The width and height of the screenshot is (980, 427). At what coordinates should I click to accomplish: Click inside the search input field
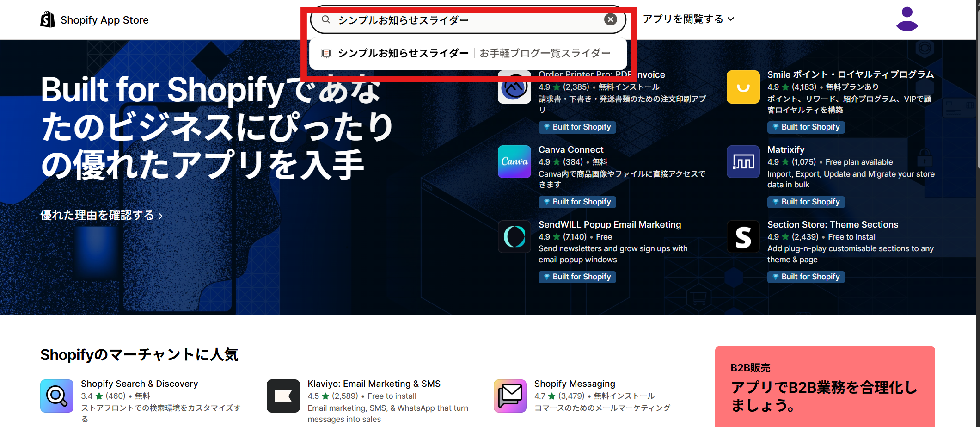tap(462, 20)
